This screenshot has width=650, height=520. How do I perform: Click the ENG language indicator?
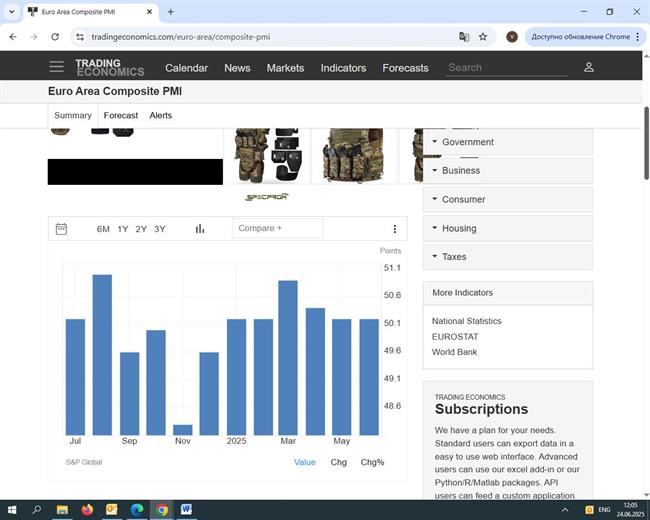click(604, 510)
